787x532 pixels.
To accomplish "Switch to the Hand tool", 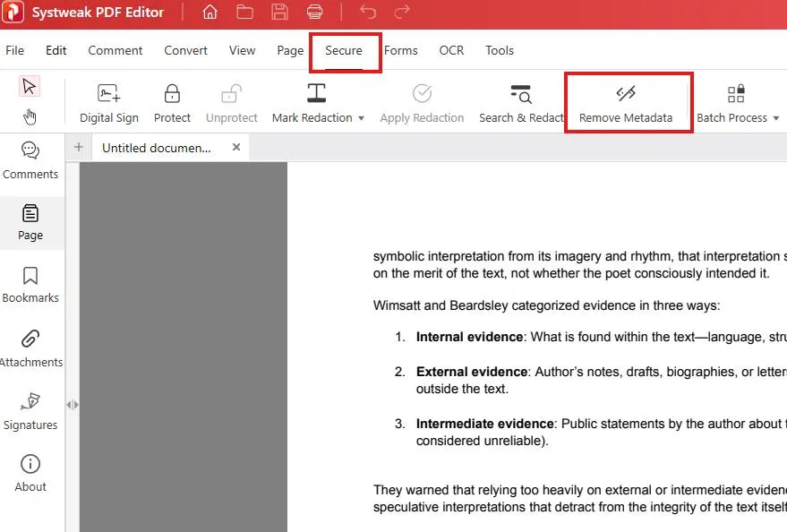I will click(30, 116).
